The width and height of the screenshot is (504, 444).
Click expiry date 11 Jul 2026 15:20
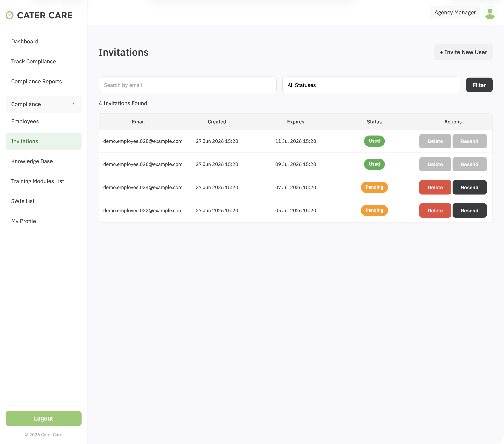click(x=295, y=141)
